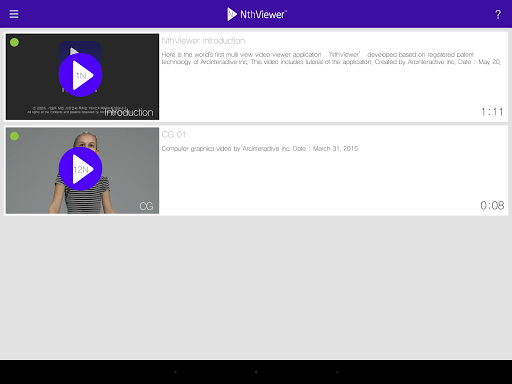Click the Introduction caption on thumbnail
The width and height of the screenshot is (512, 384).
[129, 112]
